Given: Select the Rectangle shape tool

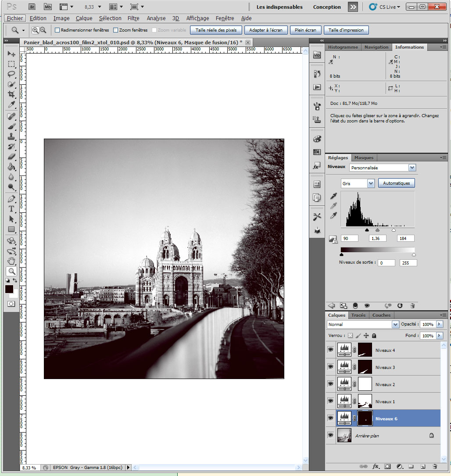Looking at the screenshot, I should pos(11,229).
